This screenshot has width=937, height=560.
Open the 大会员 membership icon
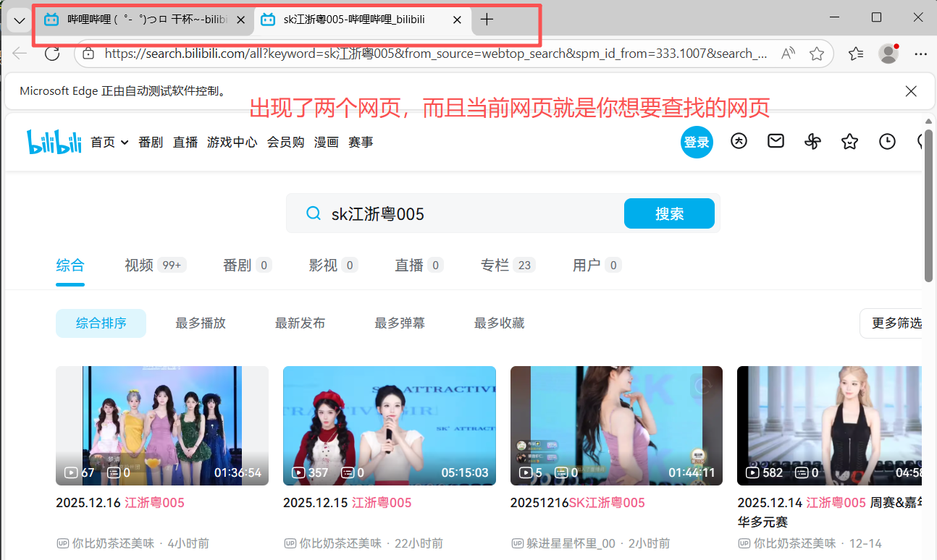tap(739, 141)
